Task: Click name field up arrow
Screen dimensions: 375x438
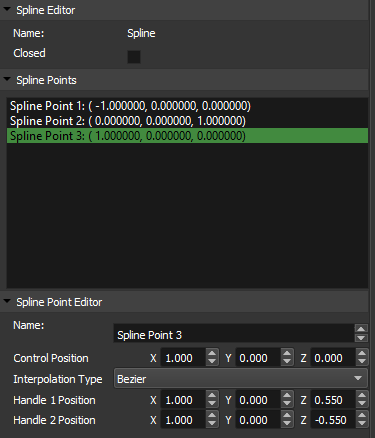Action: [x=361, y=329]
